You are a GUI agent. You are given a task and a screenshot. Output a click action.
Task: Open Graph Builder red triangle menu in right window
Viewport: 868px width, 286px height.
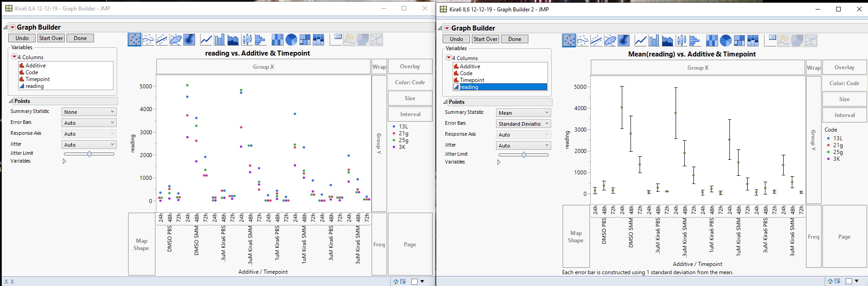(x=447, y=28)
